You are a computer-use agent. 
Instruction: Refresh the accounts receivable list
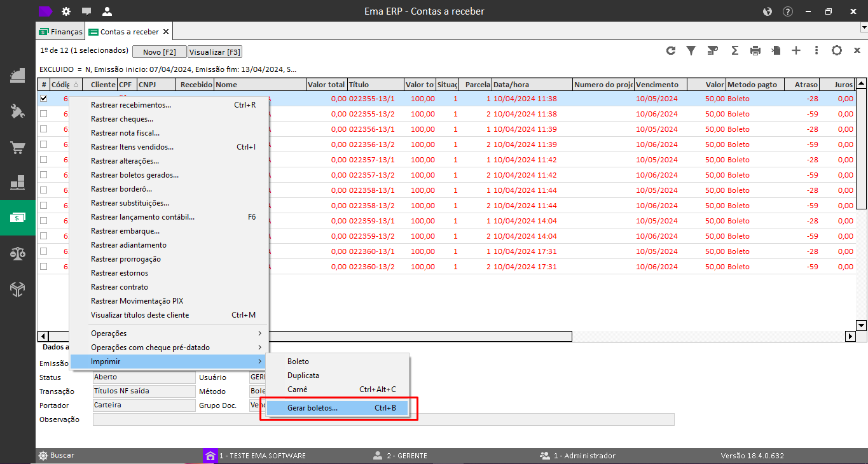[x=671, y=51]
